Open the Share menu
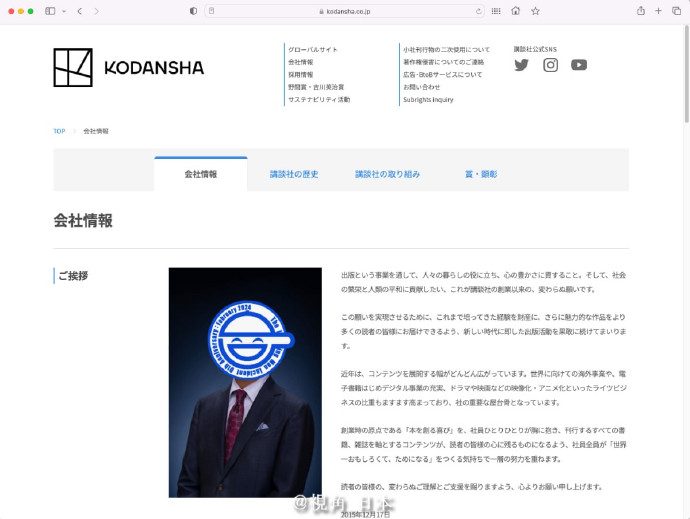This screenshot has width=690, height=519. (641, 11)
